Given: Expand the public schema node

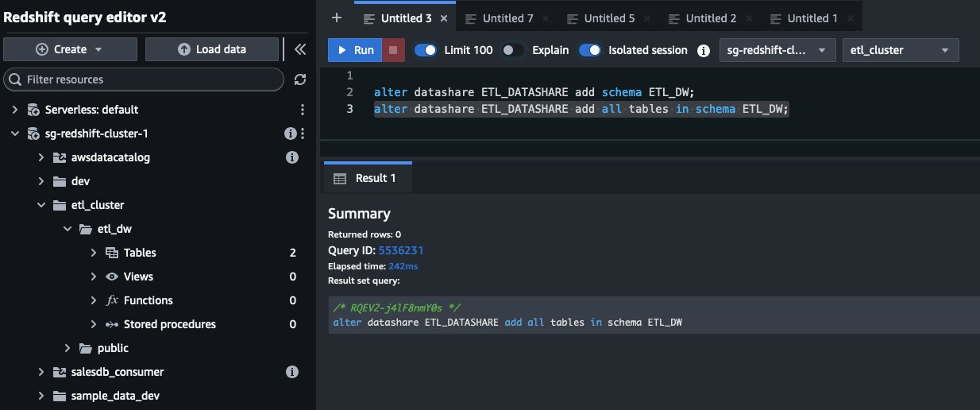Looking at the screenshot, I should 68,348.
